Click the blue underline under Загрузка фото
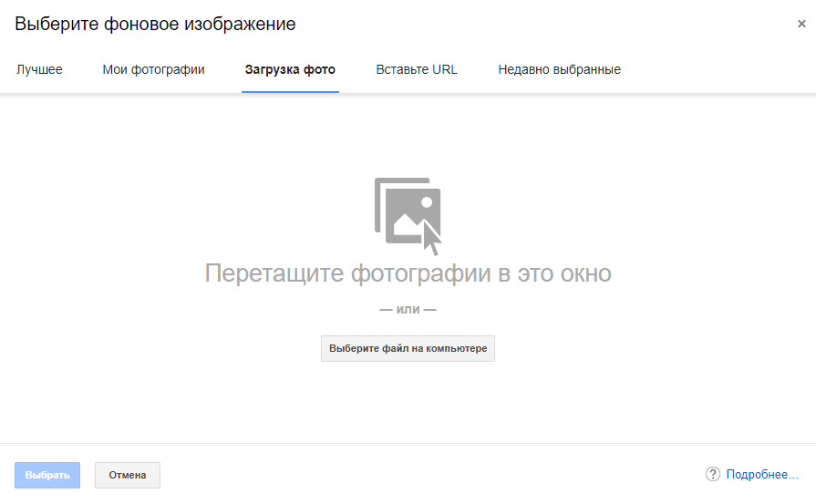 pyautogui.click(x=290, y=91)
